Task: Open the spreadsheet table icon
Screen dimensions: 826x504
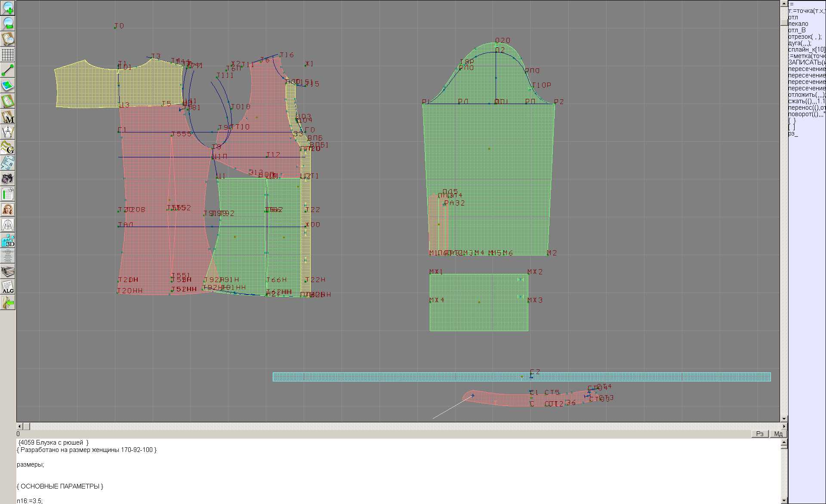Action: (x=8, y=194)
